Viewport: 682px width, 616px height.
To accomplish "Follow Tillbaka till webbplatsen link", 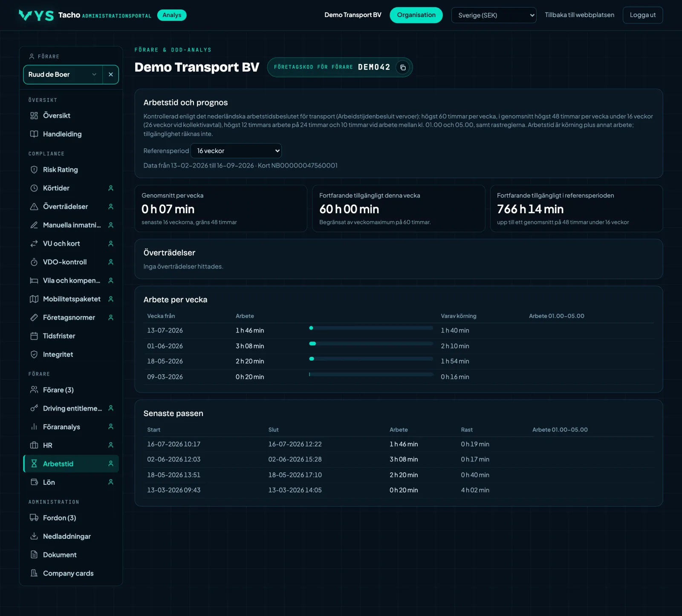I will coord(579,15).
